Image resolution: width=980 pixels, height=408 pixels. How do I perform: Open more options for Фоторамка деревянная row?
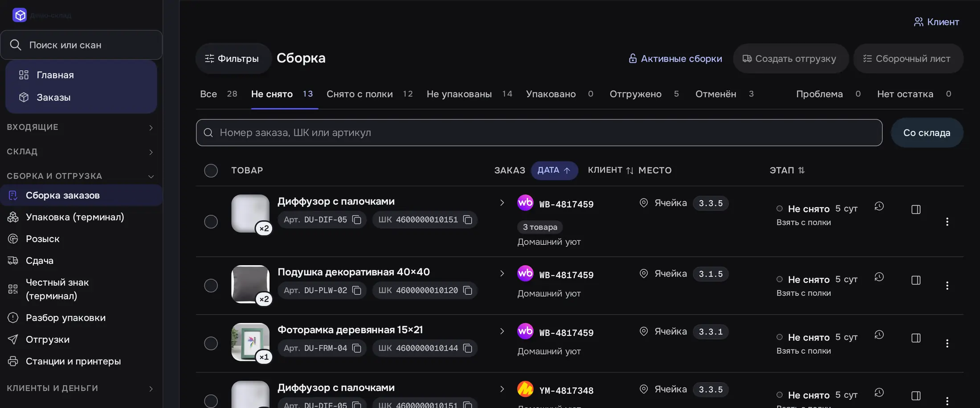click(x=947, y=343)
